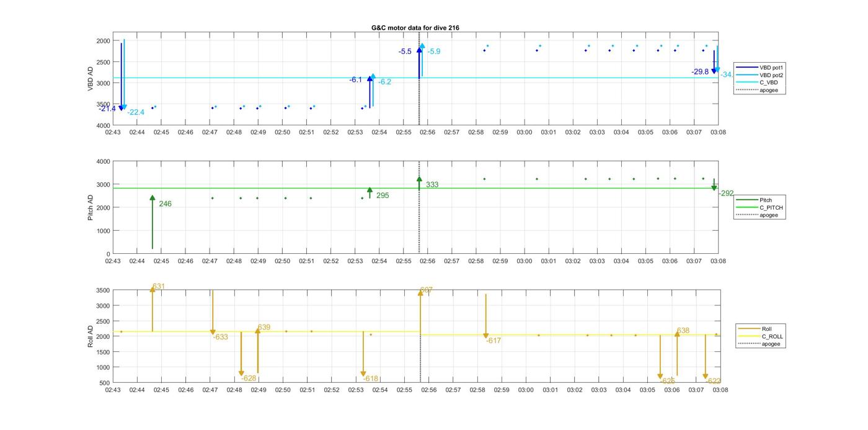868x430 pixels.
Task: Click the '-21.4' VBD data label
Action: [x=107, y=109]
